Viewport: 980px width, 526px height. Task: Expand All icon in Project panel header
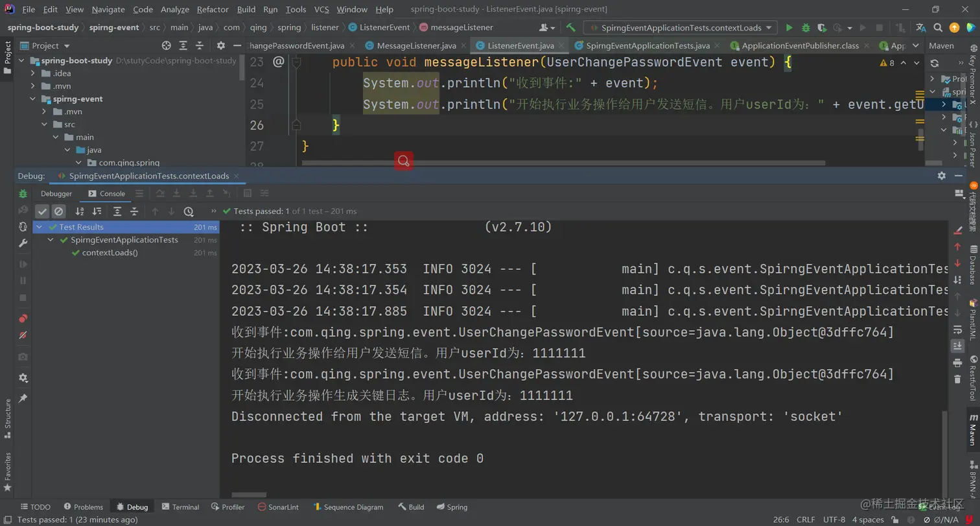[184, 45]
